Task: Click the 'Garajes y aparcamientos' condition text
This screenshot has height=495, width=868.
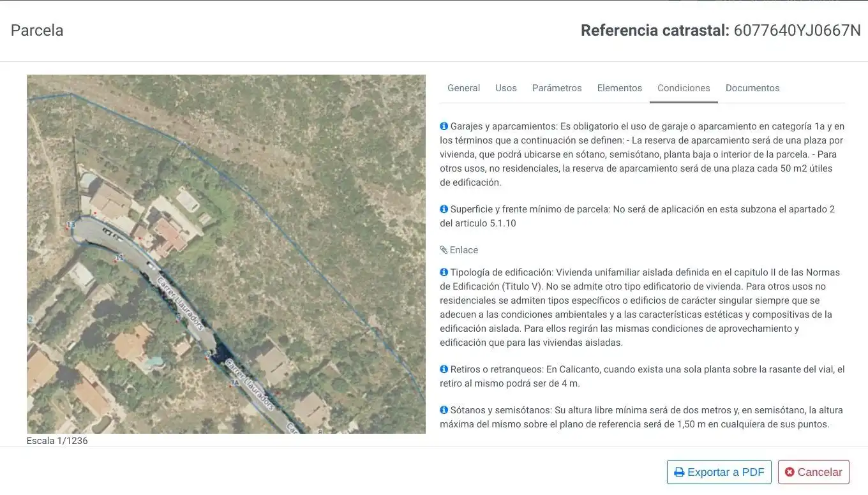Action: [x=642, y=154]
